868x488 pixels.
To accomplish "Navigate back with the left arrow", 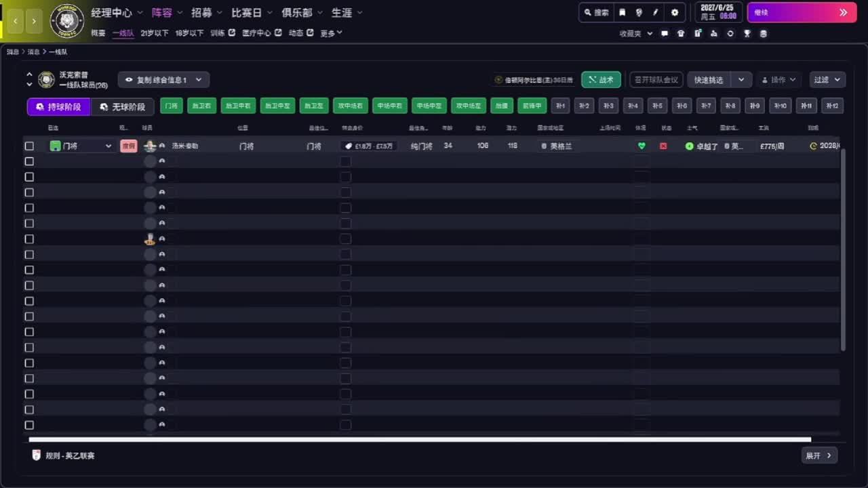I will point(16,21).
